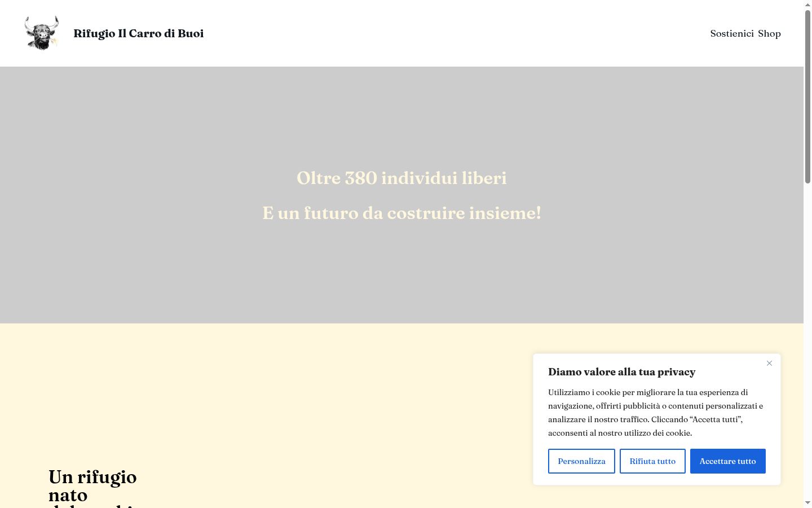This screenshot has width=812, height=508.
Task: Accept all cookies with Accettare tutto
Action: tap(727, 461)
